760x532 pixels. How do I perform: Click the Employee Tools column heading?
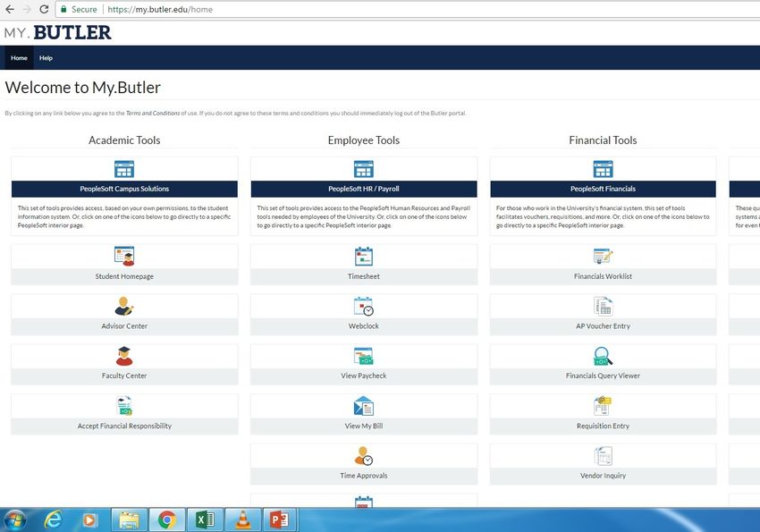coord(364,140)
